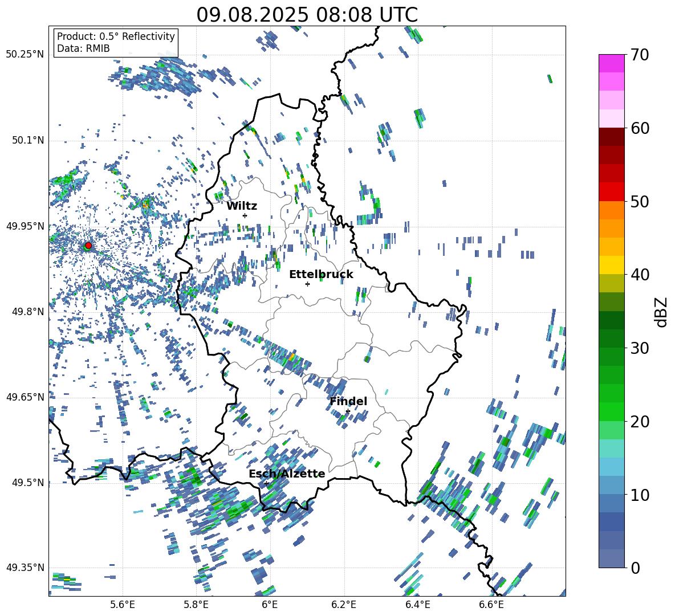Click the Findel station cross marker

348,411
